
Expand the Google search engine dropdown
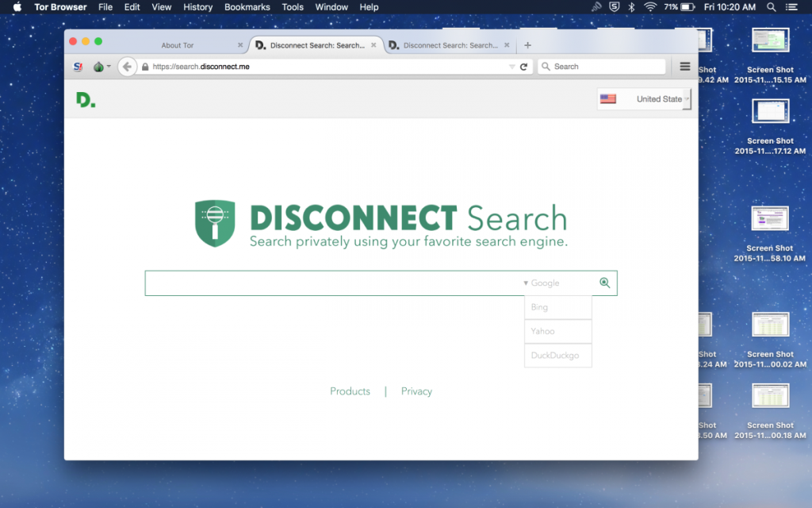pos(542,283)
